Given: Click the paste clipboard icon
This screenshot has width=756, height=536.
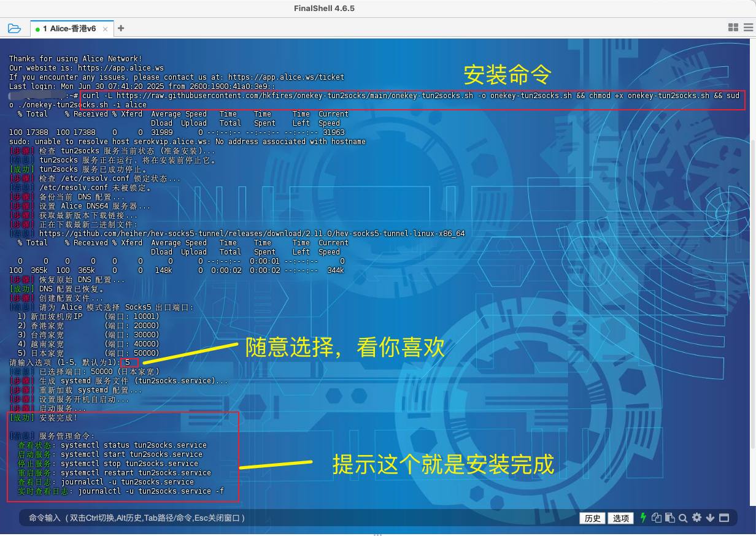Looking at the screenshot, I should (x=669, y=518).
